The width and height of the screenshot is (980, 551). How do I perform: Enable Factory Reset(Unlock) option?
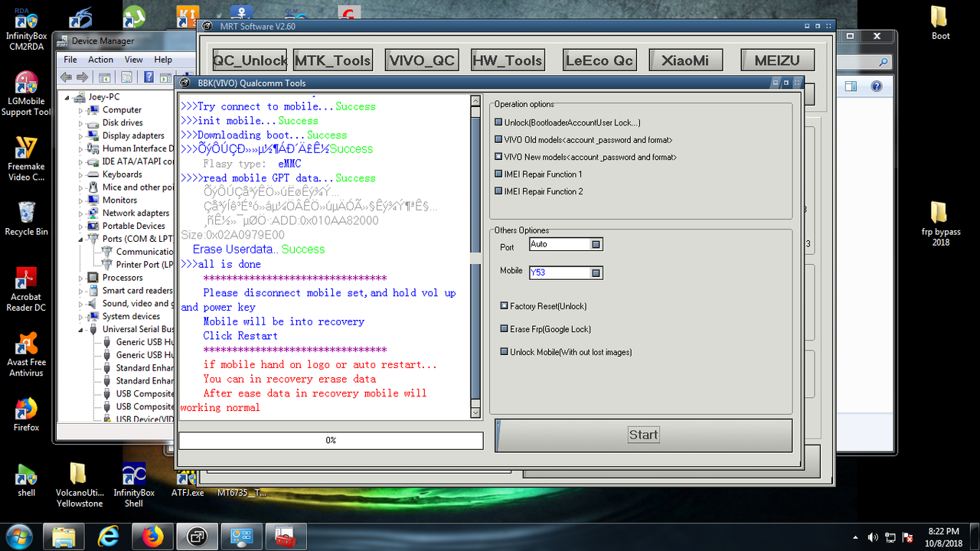coord(505,306)
